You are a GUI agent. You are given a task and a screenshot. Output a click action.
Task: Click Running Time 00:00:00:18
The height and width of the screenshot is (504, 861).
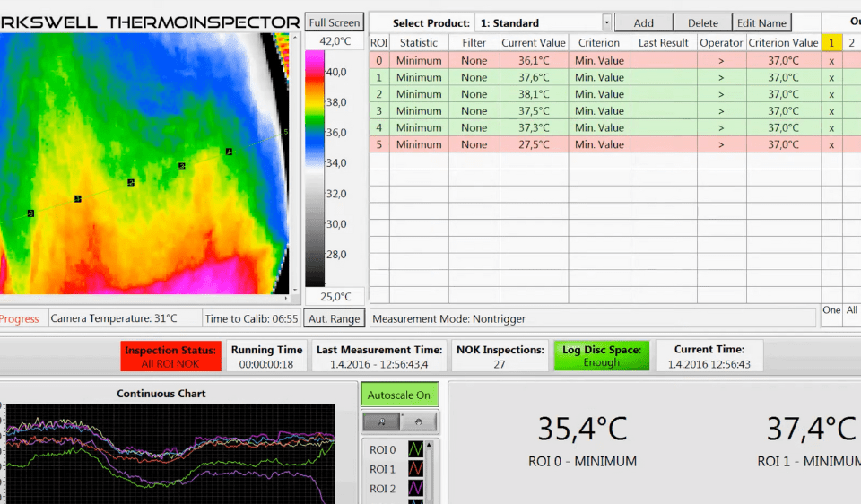tap(266, 364)
